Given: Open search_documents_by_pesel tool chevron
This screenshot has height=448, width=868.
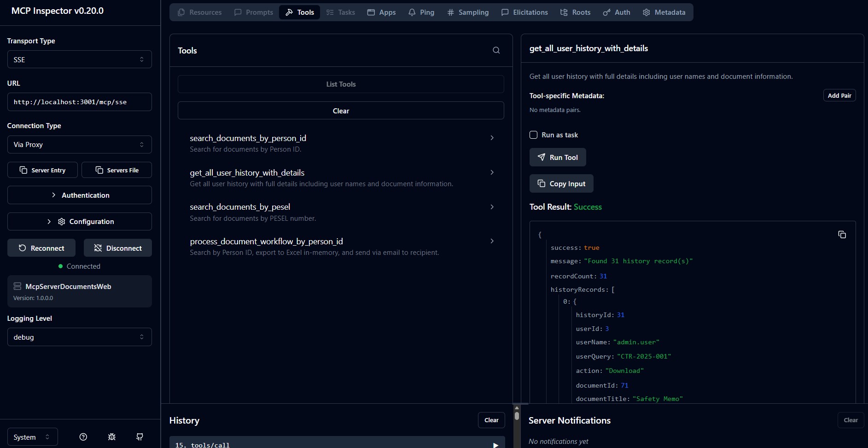Looking at the screenshot, I should 492,207.
